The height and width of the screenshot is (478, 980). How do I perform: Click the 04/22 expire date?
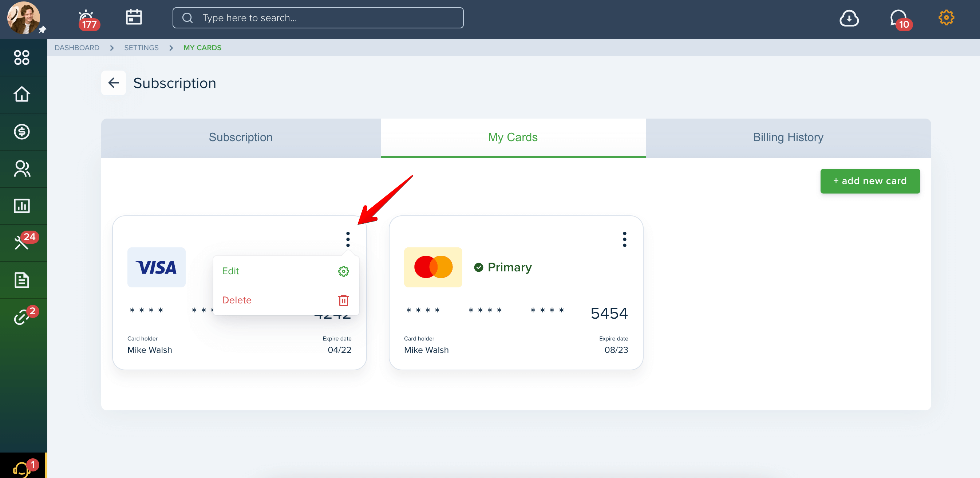[x=339, y=350]
